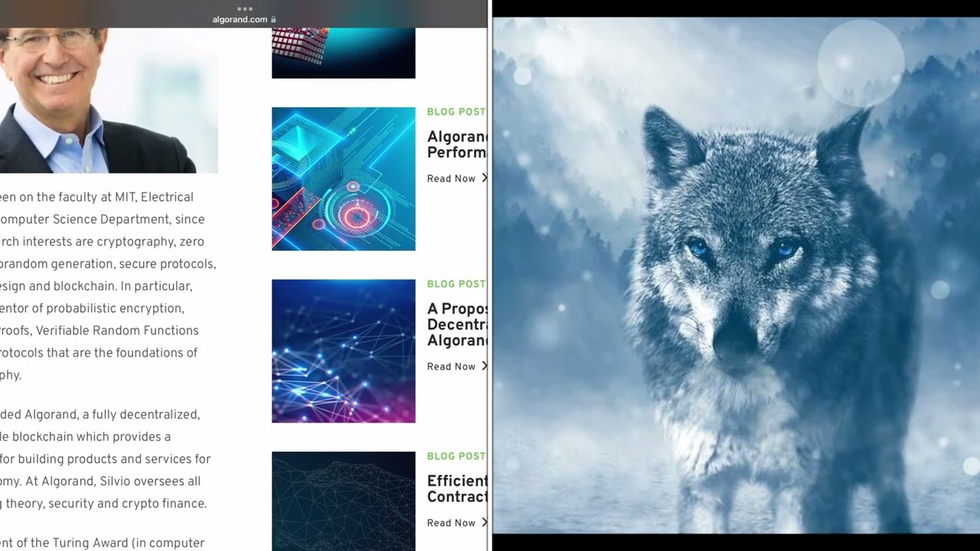The height and width of the screenshot is (551, 980).
Task: Click the wolf image in the right window
Action: 736,275
